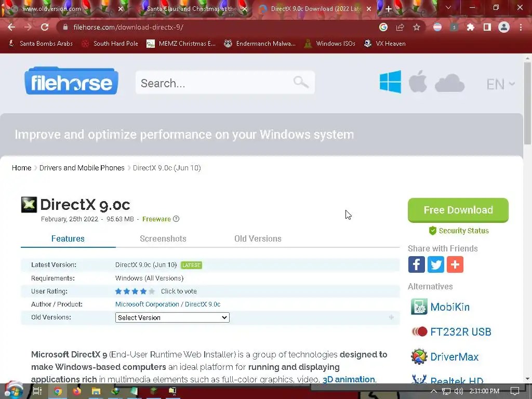Open the gray S extension icon
The height and width of the screenshot is (399, 532).
454,27
